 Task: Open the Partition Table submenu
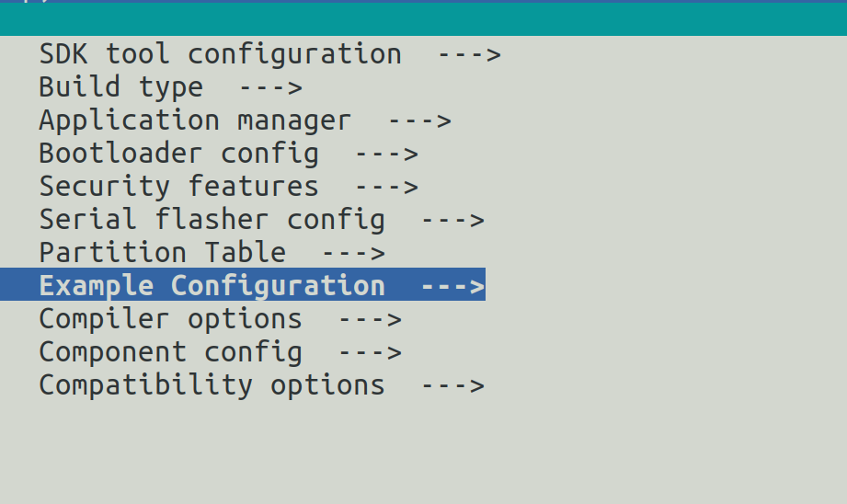(162, 253)
